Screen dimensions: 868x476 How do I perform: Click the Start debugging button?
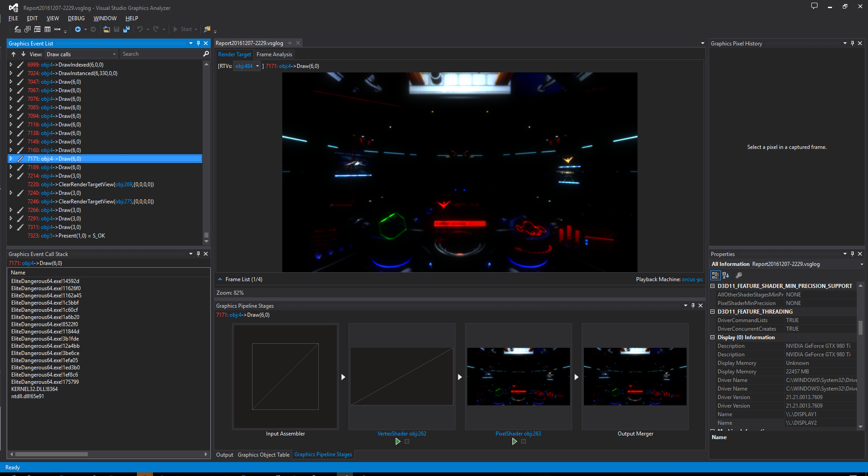pyautogui.click(x=182, y=29)
